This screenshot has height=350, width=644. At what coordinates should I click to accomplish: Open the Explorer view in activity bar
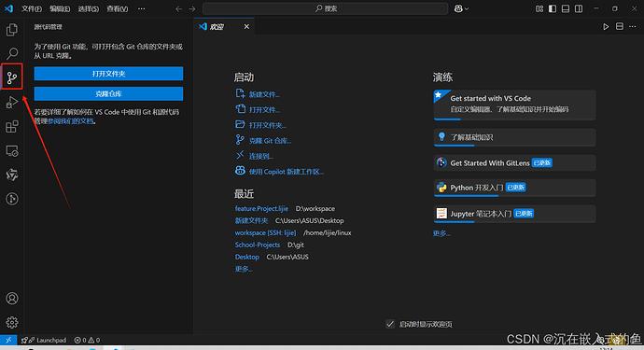point(12,30)
